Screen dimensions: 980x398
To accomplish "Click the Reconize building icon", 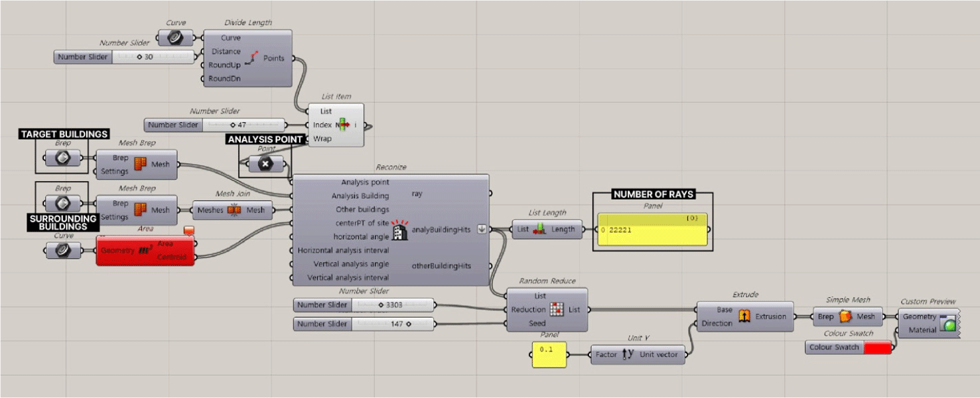I will pyautogui.click(x=400, y=230).
